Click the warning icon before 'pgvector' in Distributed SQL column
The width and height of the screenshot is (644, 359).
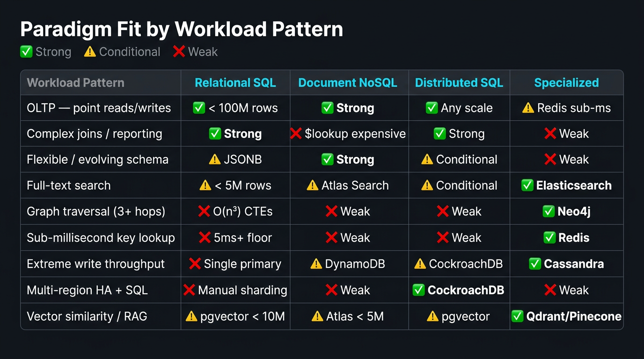click(432, 316)
